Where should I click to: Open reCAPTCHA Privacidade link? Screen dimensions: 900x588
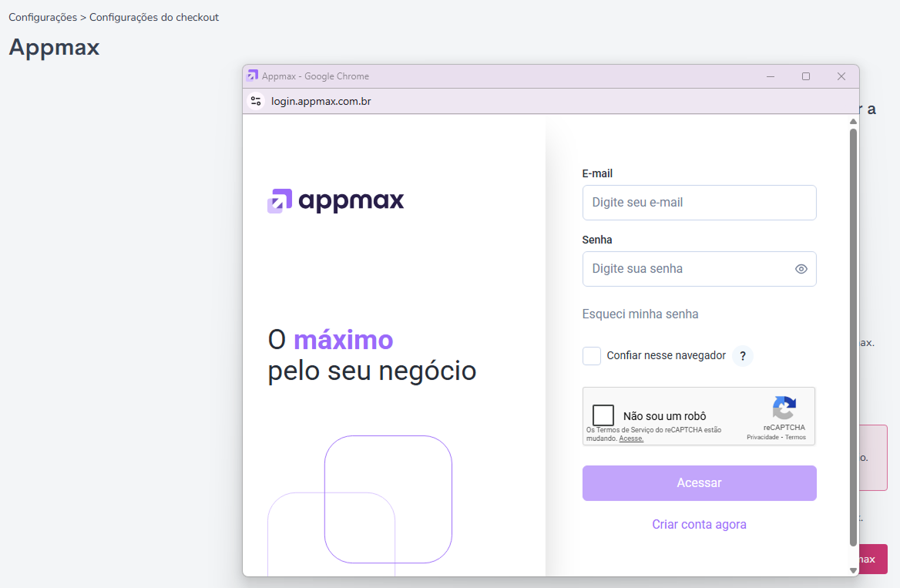click(x=762, y=438)
